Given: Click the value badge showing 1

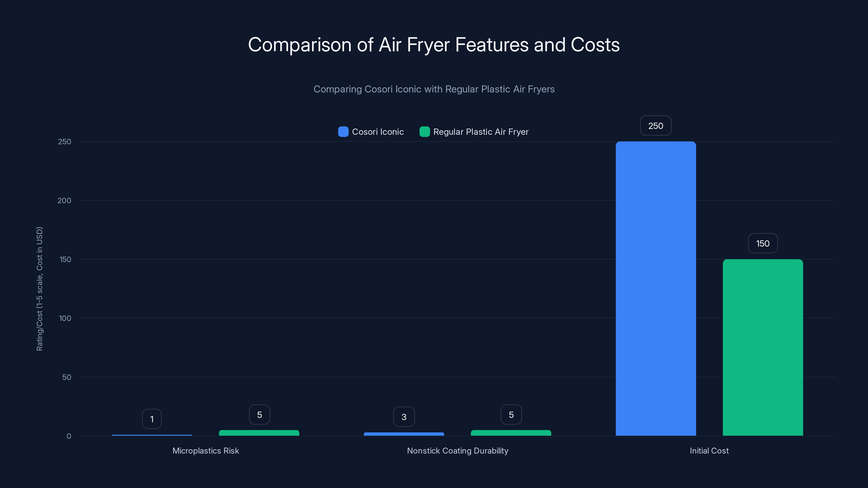Looking at the screenshot, I should coord(152,419).
